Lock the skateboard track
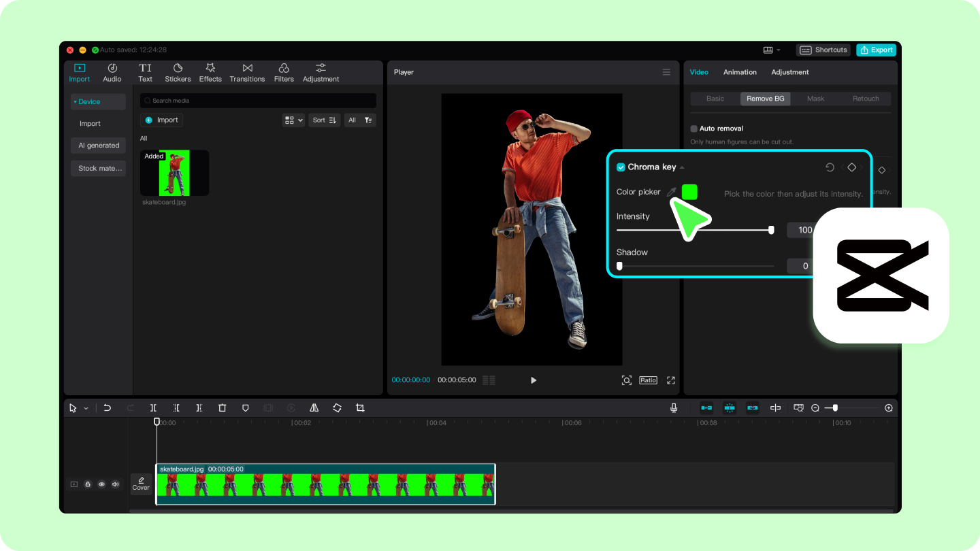This screenshot has height=551, width=980. click(88, 484)
